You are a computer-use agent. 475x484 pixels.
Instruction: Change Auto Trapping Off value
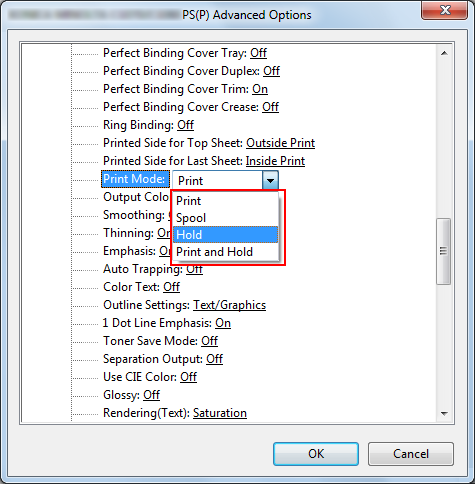(x=194, y=269)
